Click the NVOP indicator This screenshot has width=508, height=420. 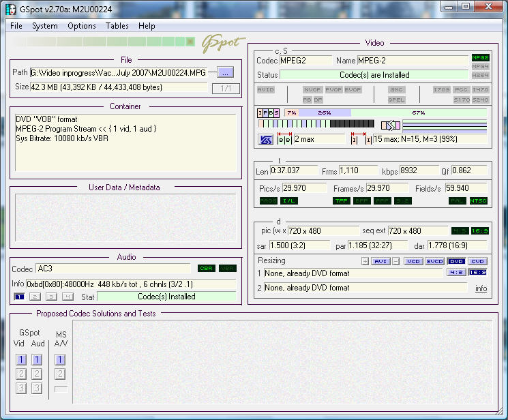[312, 89]
